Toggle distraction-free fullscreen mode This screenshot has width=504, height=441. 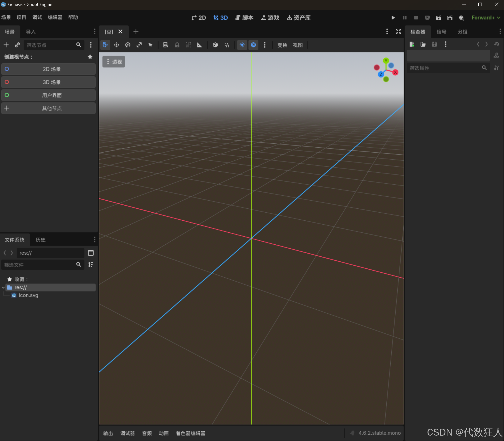click(398, 32)
